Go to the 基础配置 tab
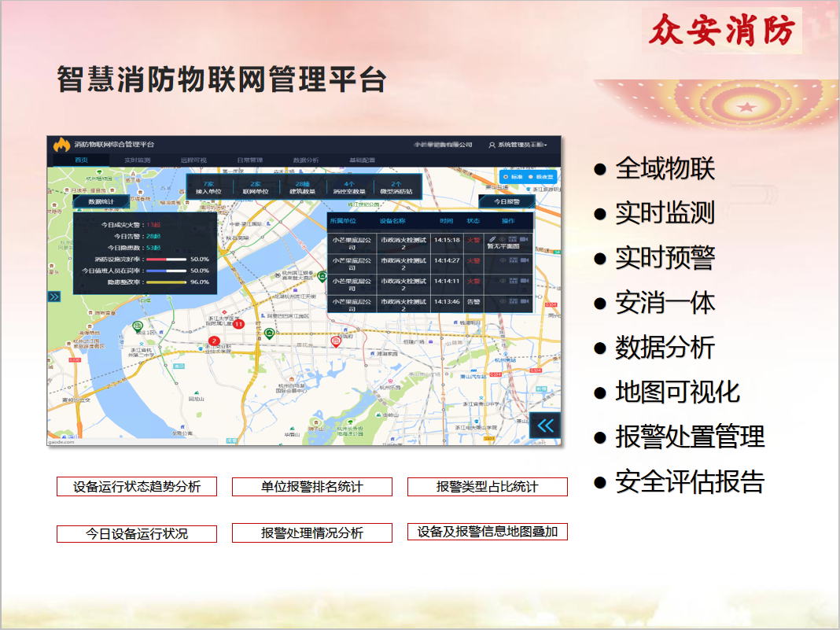The image size is (840, 630). tap(363, 160)
